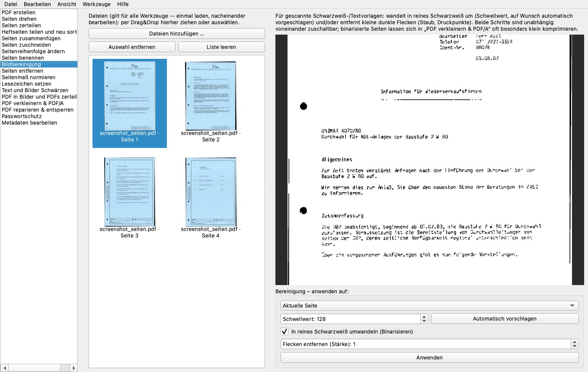The height and width of the screenshot is (372, 588).
Task: Open the Hilfe menu
Action: pos(123,4)
